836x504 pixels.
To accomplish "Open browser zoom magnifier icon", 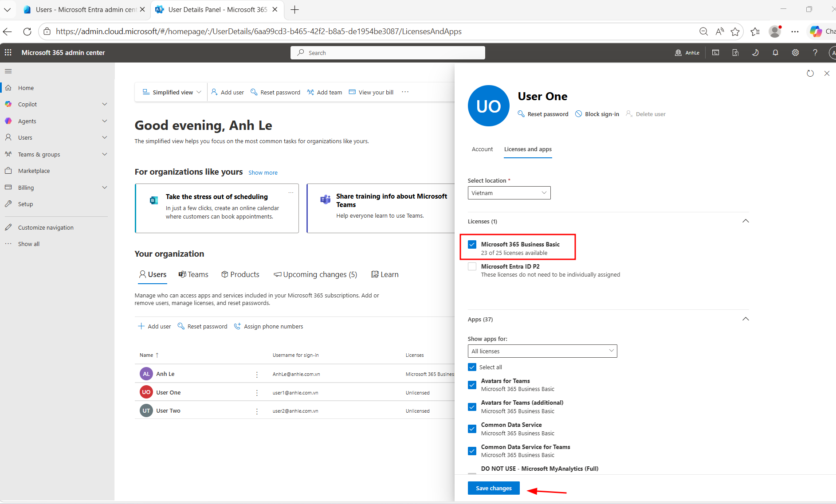I will click(x=703, y=31).
